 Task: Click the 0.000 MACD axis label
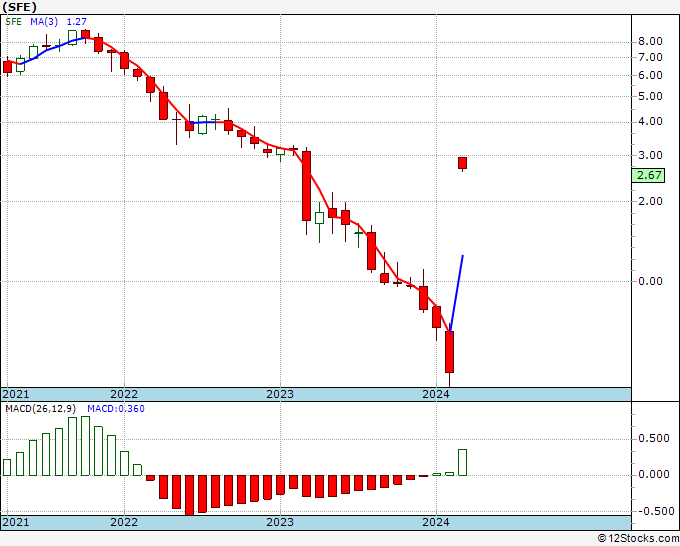tap(654, 474)
